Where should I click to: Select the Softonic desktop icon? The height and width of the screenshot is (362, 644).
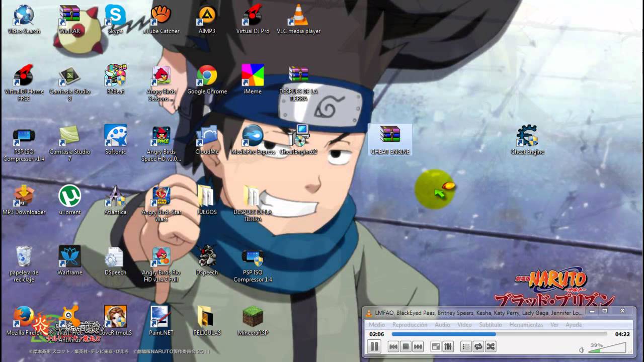[115, 140]
